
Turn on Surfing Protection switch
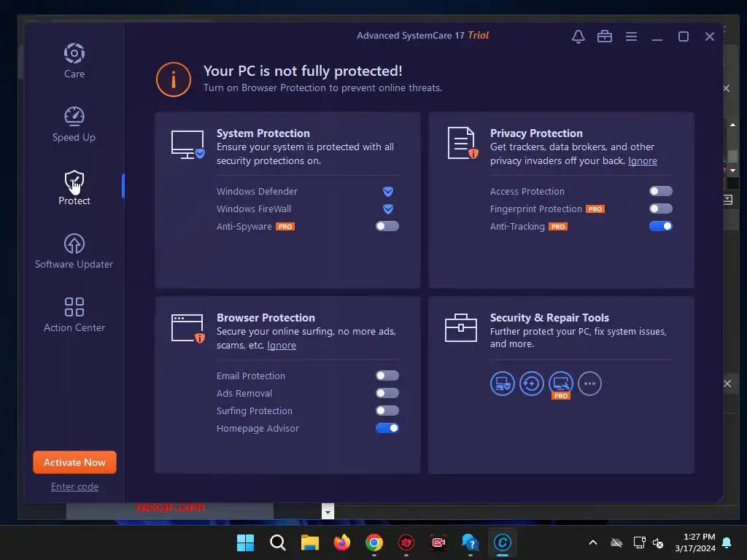point(387,411)
